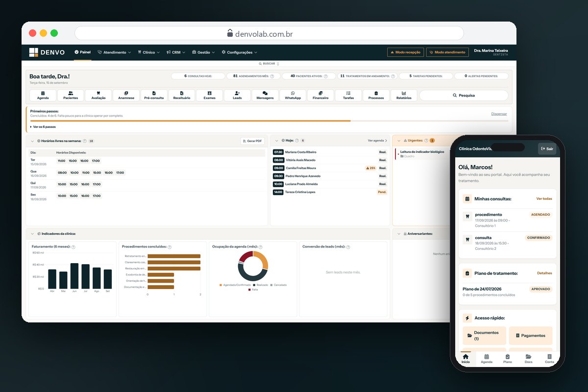
Task: Click the Ver agenda link
Action: (x=377, y=141)
